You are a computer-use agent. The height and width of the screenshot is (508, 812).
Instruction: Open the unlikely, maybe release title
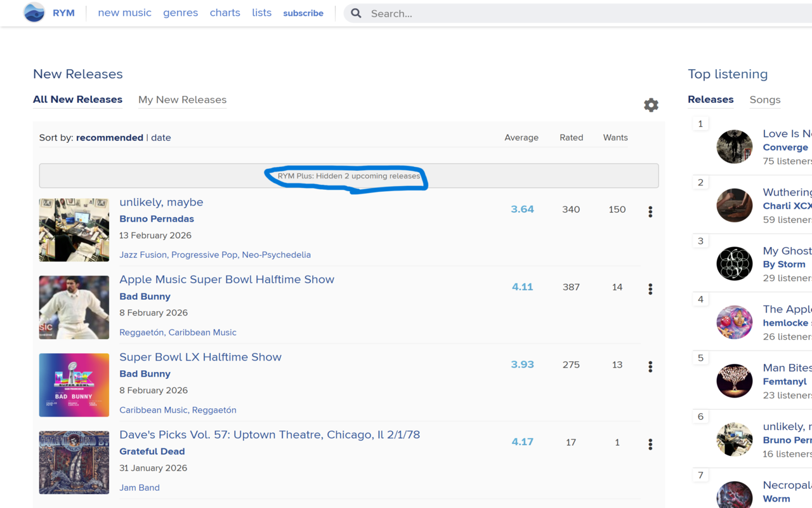coord(161,202)
